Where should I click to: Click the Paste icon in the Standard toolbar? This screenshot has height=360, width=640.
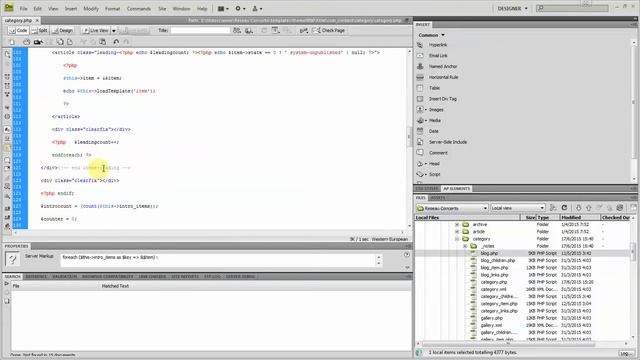[102, 42]
